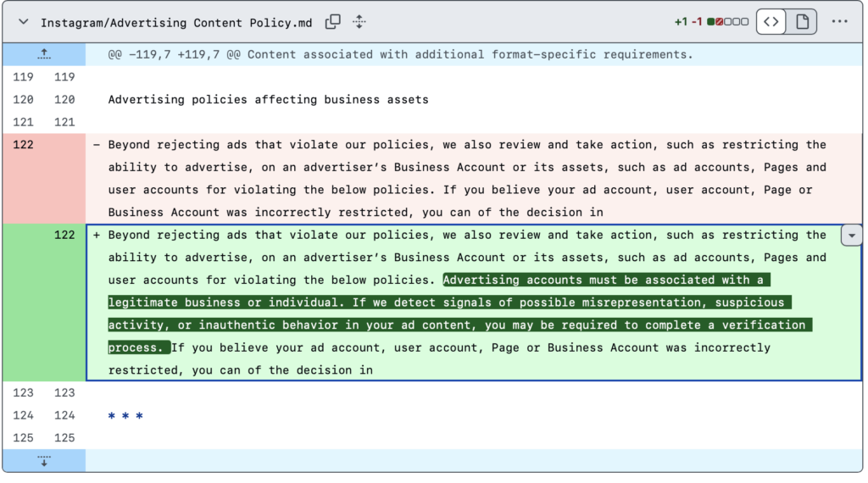
Task: Click 'Advertising policies affecting business assets' line
Action: click(268, 100)
